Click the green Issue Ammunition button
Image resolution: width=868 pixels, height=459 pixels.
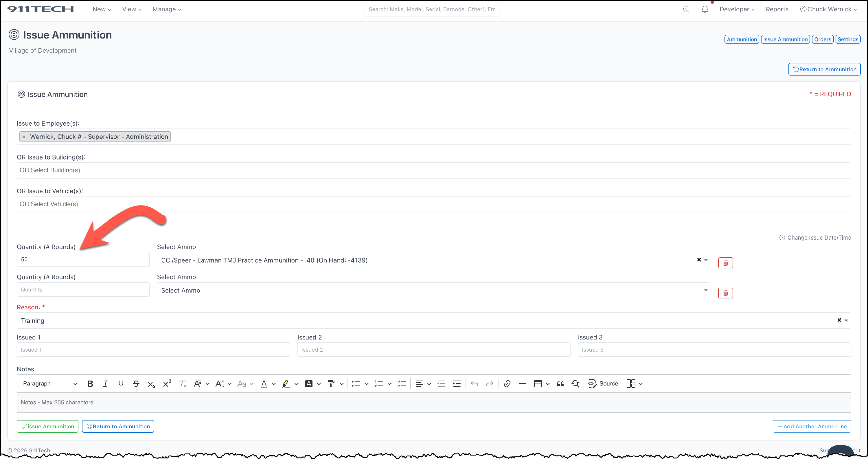click(x=47, y=426)
